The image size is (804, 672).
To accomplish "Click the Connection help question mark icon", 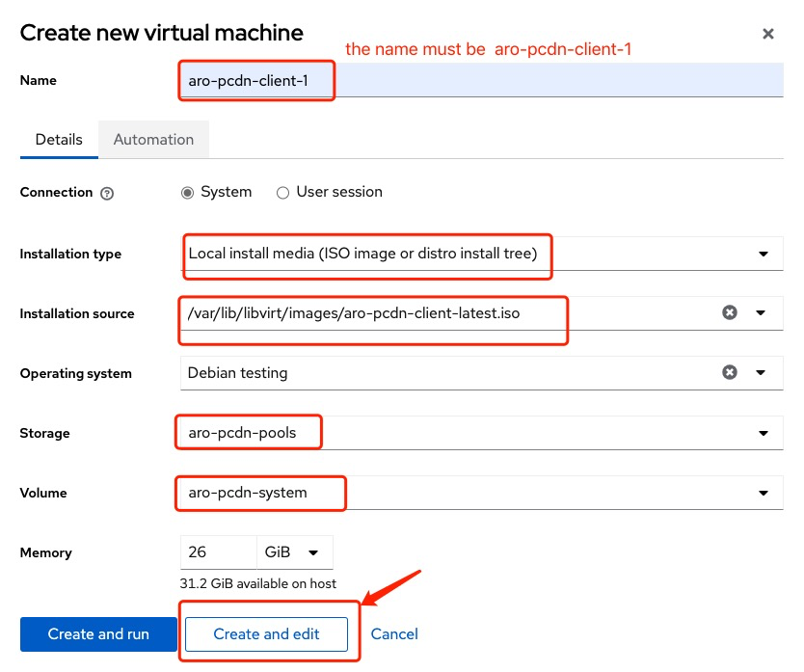I will point(107,193).
